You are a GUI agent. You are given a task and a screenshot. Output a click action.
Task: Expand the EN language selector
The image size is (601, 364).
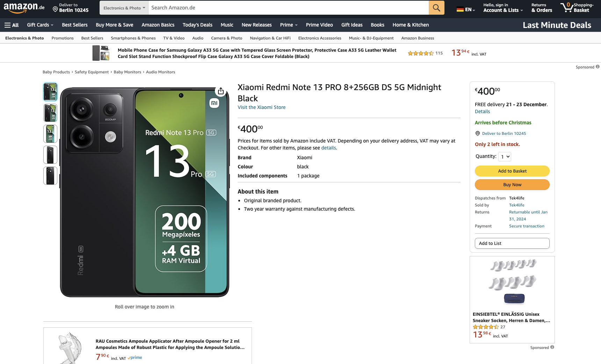466,9
